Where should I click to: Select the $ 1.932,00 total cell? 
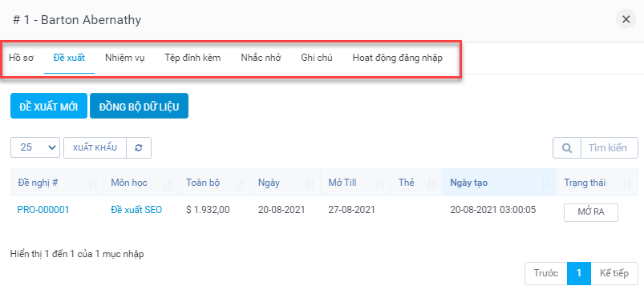(208, 210)
